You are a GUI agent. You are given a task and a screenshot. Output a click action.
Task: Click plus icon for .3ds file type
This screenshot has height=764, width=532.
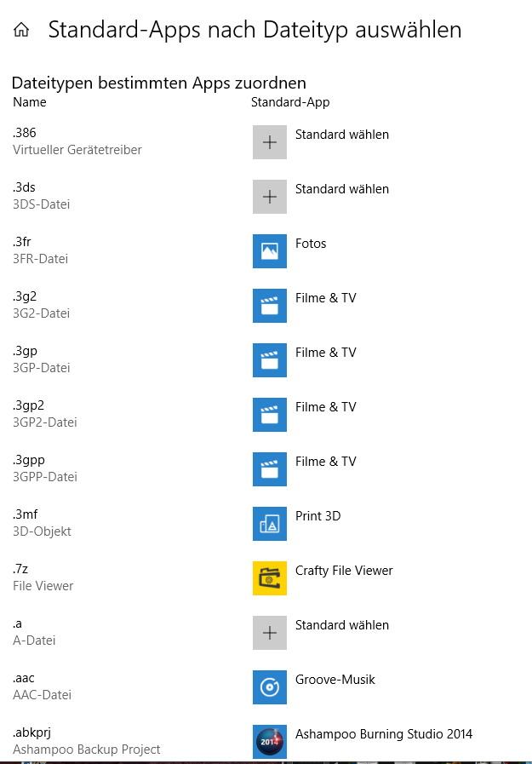[x=270, y=197]
